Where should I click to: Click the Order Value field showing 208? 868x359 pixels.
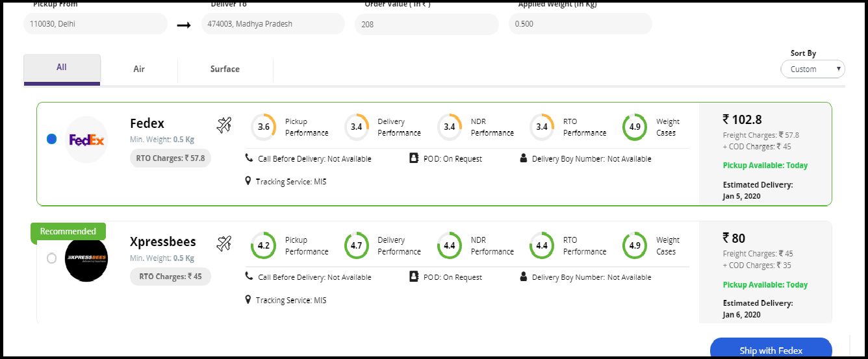pyautogui.click(x=427, y=24)
